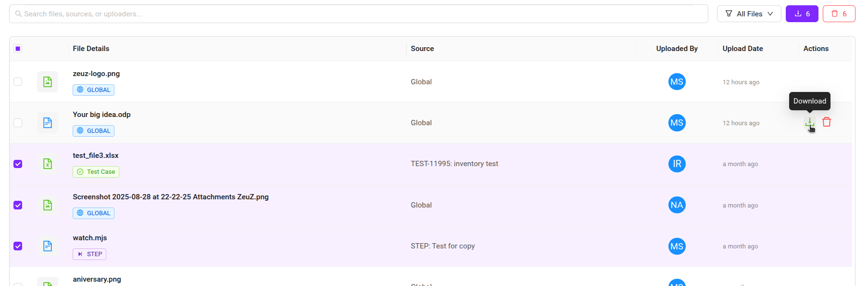Open the All Files filter dropdown
Viewport: 868px width, 286px height.
[749, 14]
